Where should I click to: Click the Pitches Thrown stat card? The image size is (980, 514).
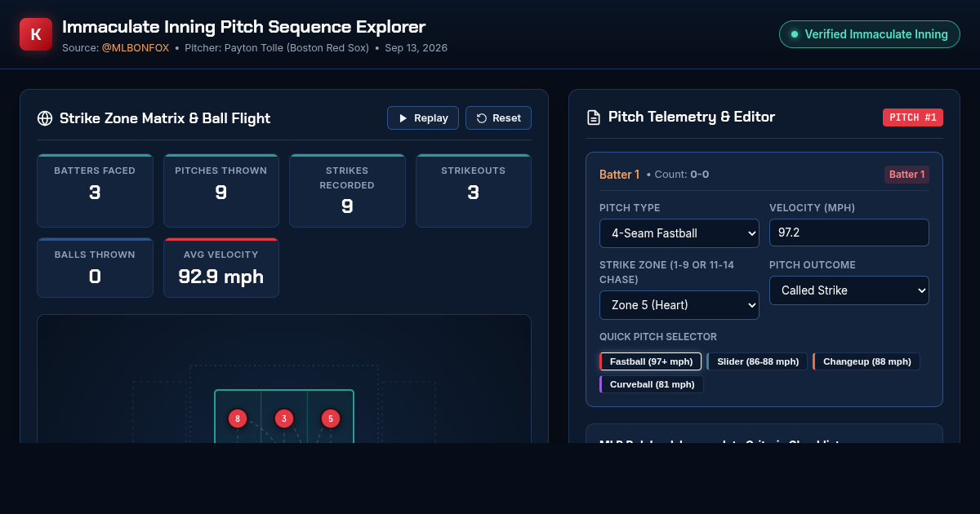point(221,191)
